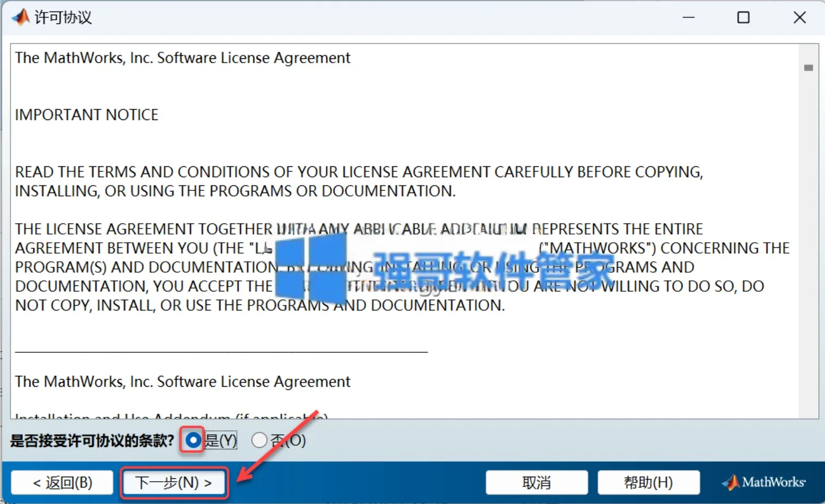
Task: Click the line starting "NOT COPY, INSTALL, OR USE"
Action: [260, 305]
